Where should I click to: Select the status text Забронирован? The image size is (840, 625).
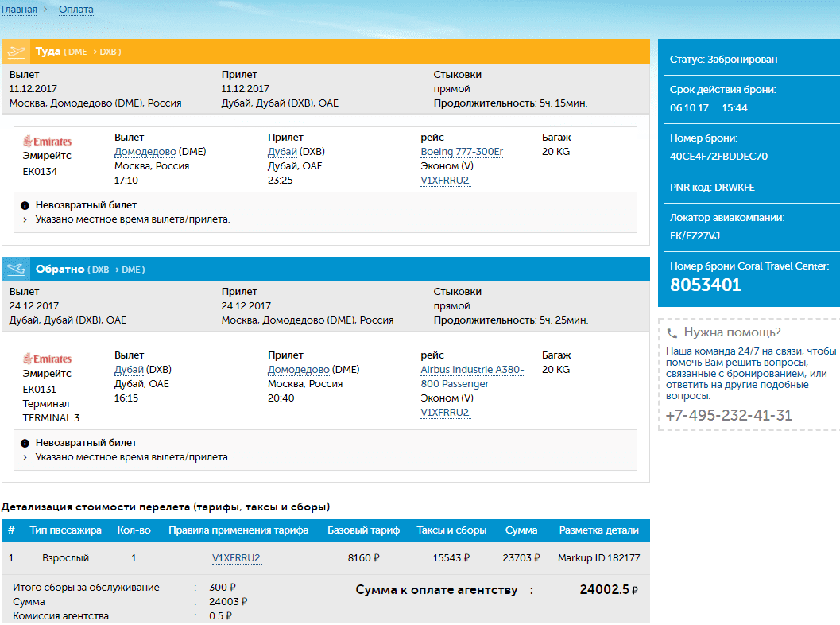pyautogui.click(x=742, y=60)
